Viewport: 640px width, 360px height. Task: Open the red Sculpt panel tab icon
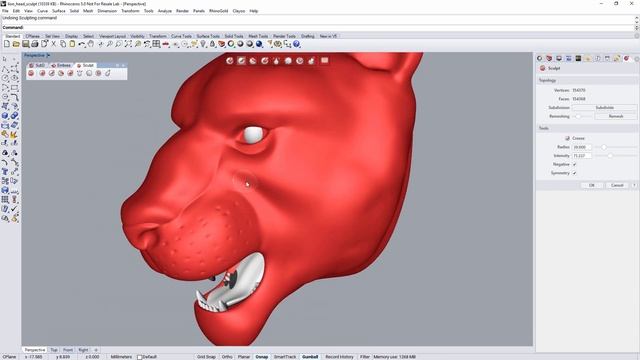[x=627, y=58]
